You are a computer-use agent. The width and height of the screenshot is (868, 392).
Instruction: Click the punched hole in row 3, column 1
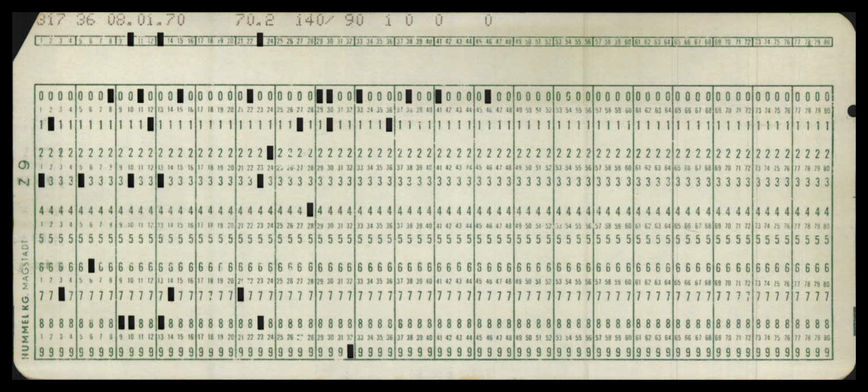[41, 181]
